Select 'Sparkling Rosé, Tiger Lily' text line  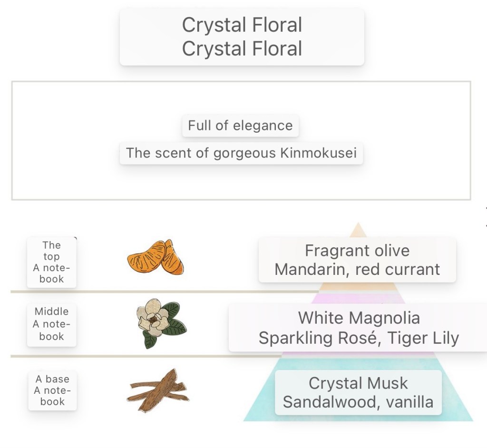(359, 338)
